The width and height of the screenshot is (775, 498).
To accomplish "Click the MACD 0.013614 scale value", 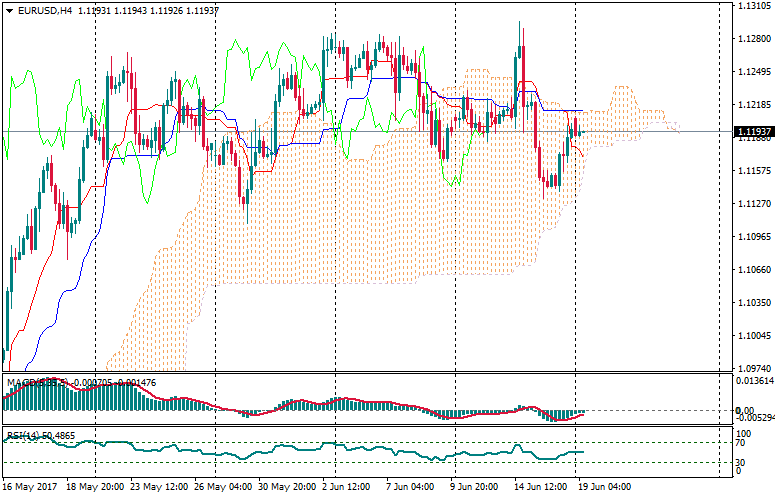I will [x=753, y=381].
